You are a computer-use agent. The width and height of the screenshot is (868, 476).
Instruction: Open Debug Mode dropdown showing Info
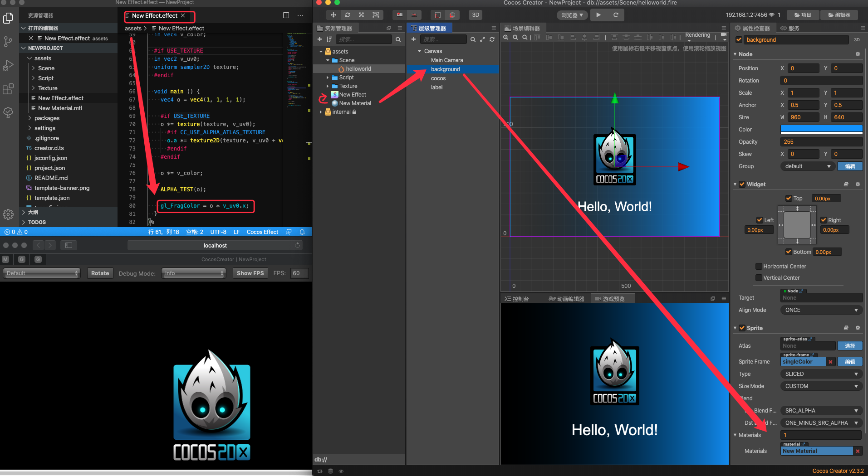pyautogui.click(x=194, y=273)
